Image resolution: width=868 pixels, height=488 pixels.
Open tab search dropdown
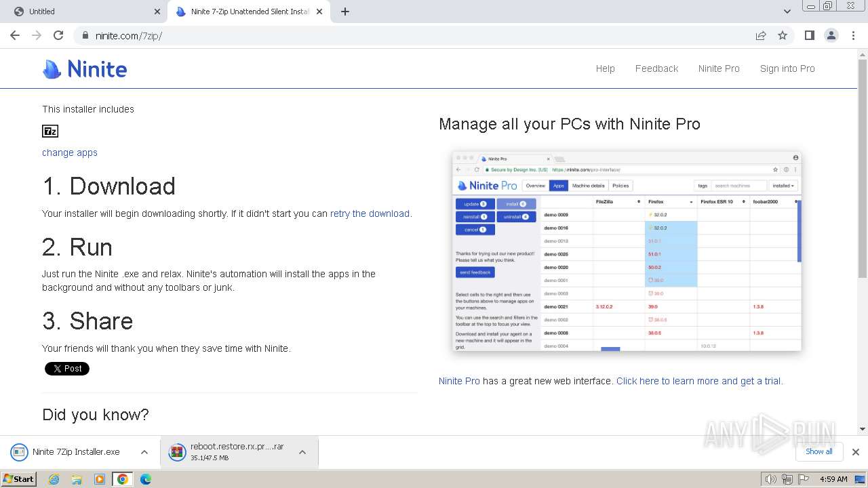[787, 12]
